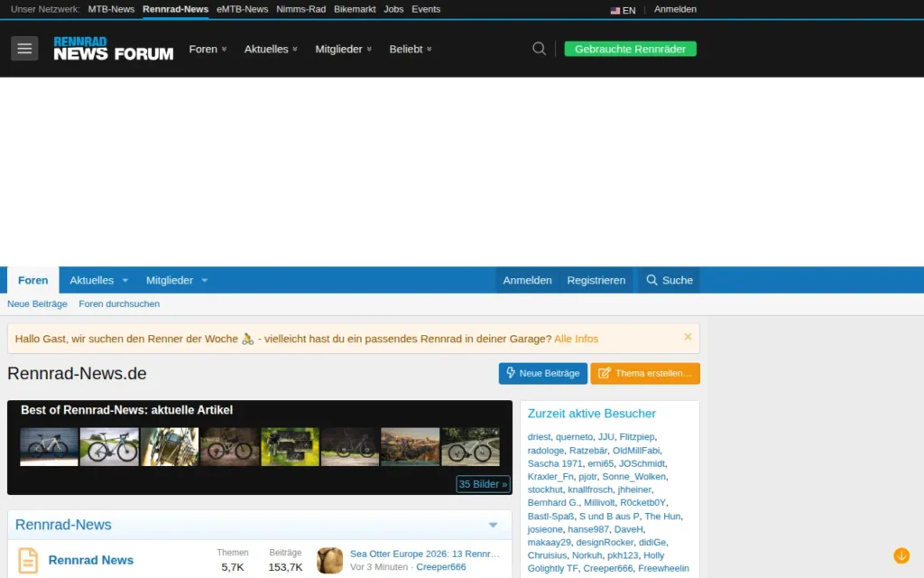Click the orange Thema erstellen button
924x578 pixels.
click(x=645, y=373)
